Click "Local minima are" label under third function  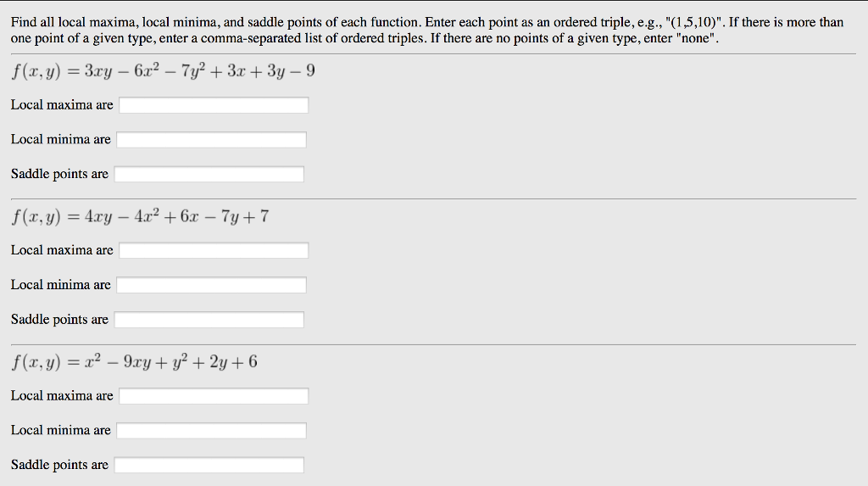point(60,431)
